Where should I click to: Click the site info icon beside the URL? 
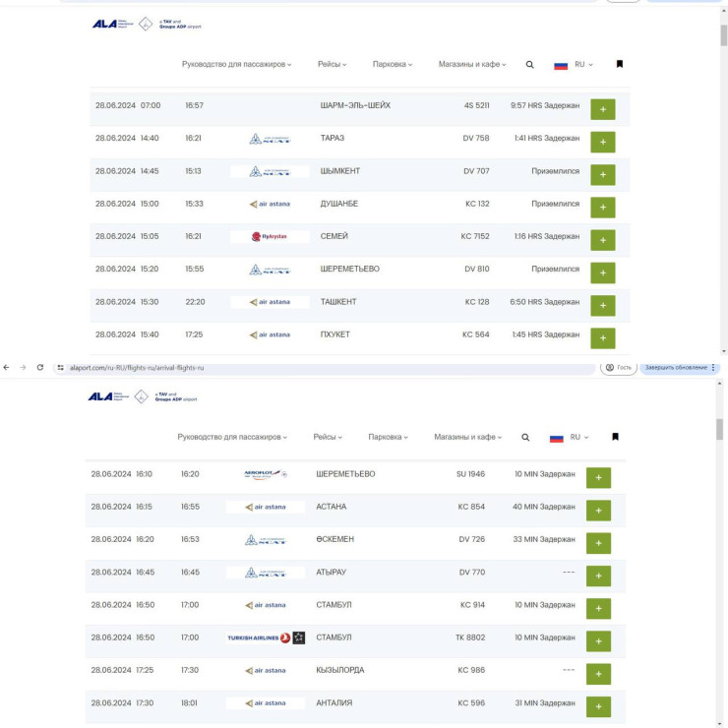pos(60,367)
